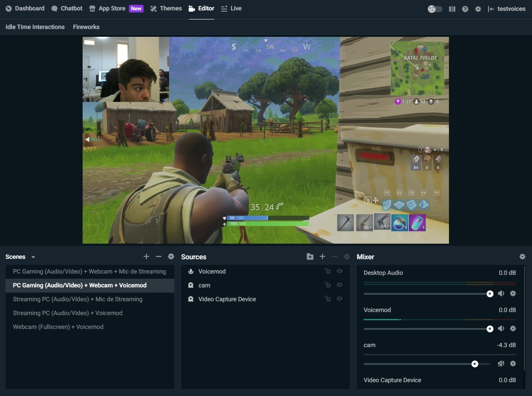Open cam mixer settings gear
This screenshot has width=532, height=396.
coord(513,364)
